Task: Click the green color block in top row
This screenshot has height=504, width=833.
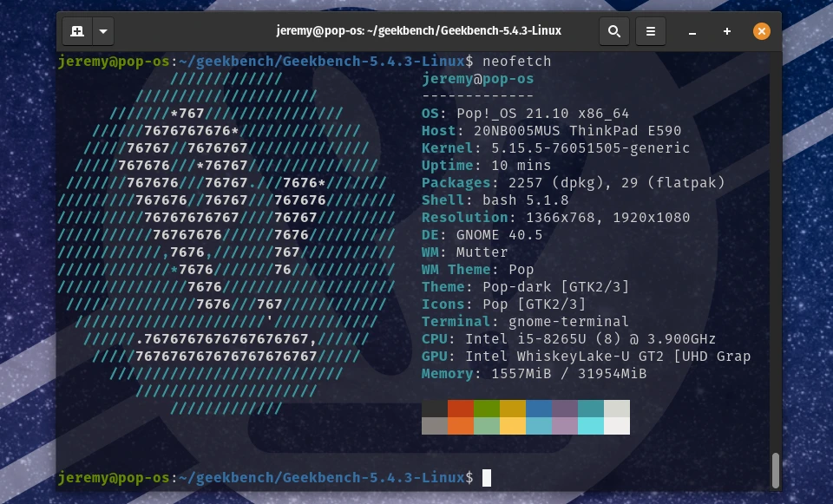Action: tap(487, 409)
